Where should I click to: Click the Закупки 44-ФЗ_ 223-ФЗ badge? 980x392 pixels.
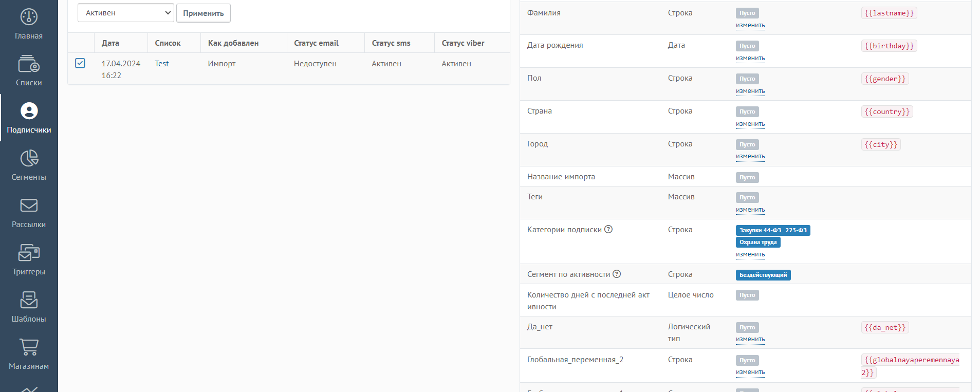(x=773, y=231)
